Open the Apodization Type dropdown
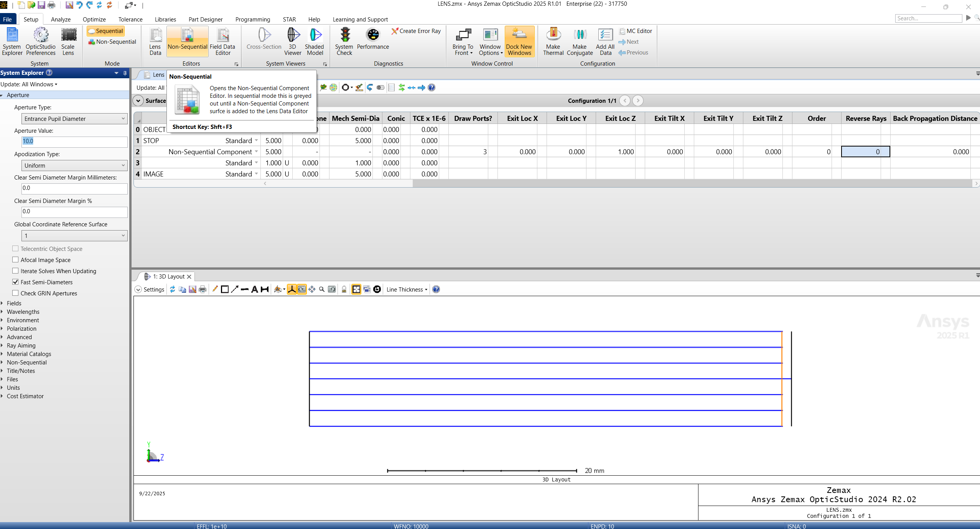 pyautogui.click(x=74, y=165)
